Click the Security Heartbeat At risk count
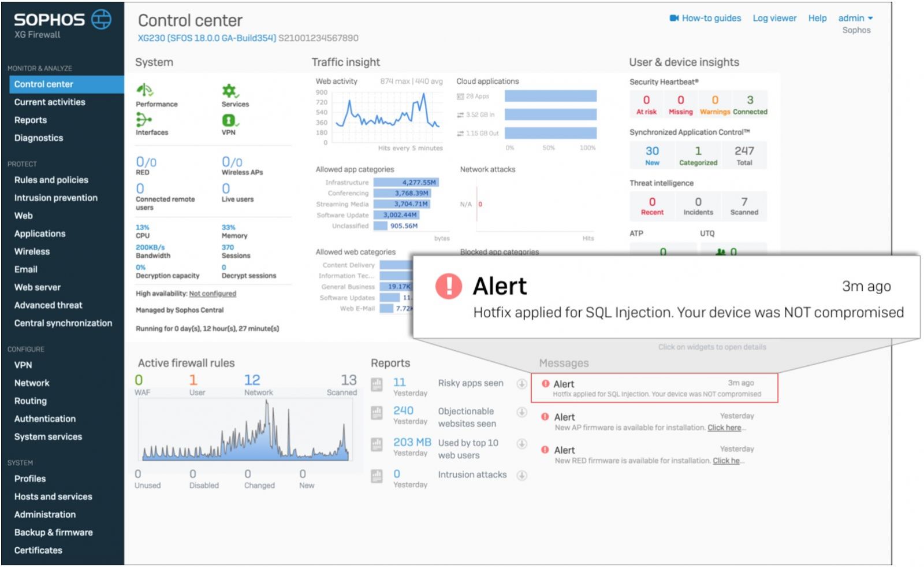 [x=646, y=105]
